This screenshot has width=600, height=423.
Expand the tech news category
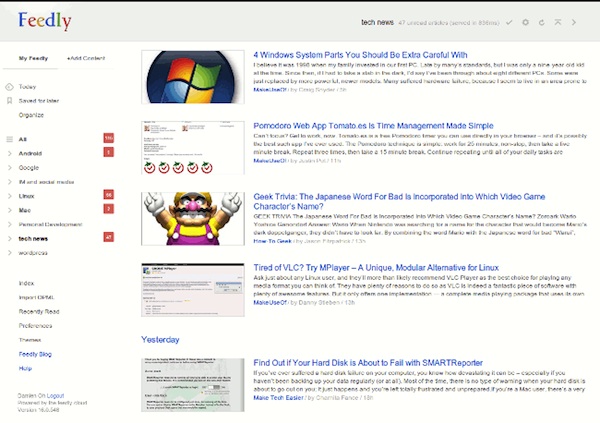pos(10,238)
